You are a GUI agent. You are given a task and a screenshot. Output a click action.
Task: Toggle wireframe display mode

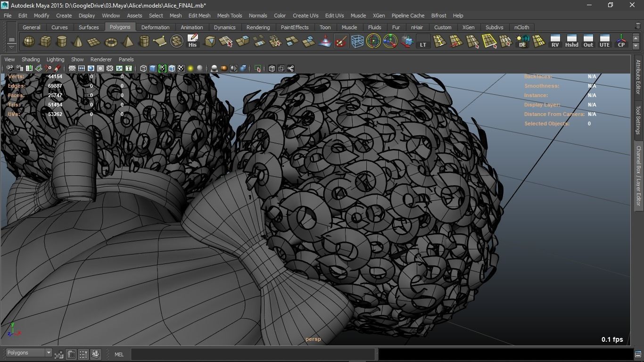tap(143, 69)
